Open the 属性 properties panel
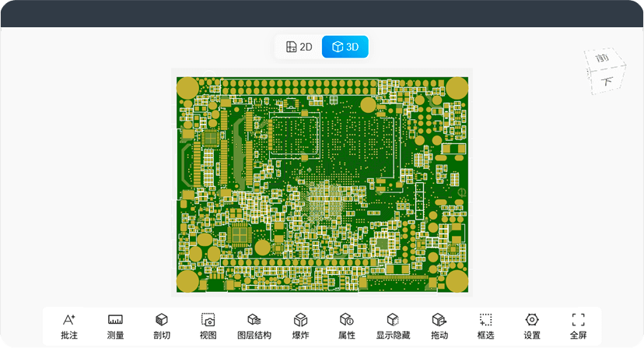This screenshot has height=348, width=644. [x=347, y=325]
